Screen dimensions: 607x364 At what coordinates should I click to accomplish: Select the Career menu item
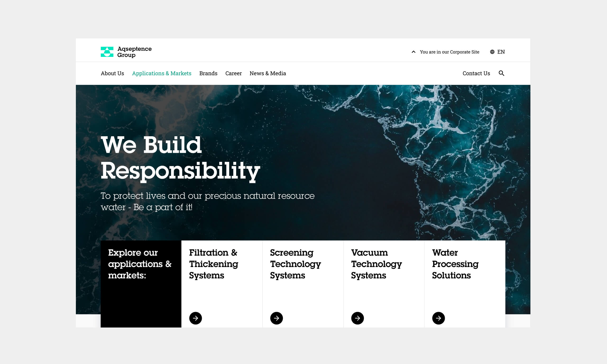coord(233,73)
